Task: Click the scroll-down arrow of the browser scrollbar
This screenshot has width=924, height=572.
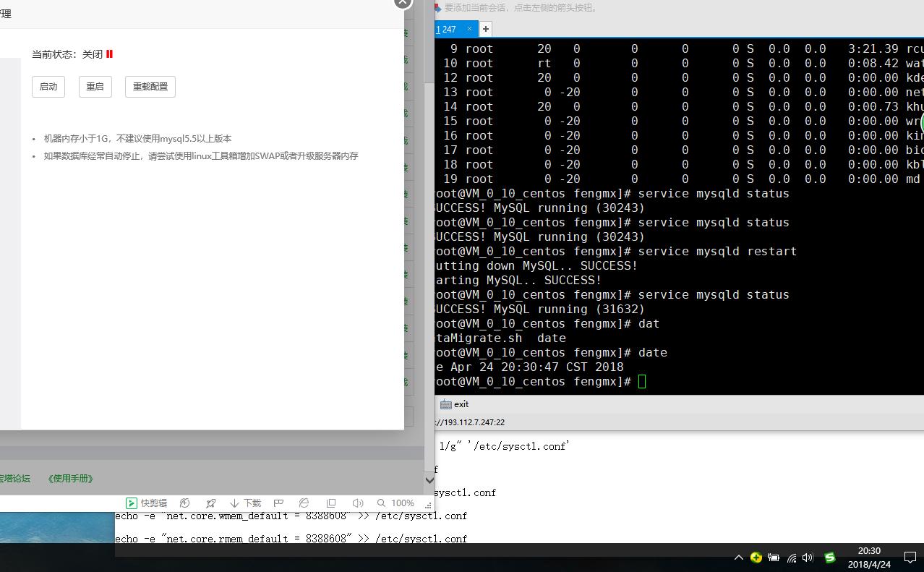Action: (x=429, y=480)
